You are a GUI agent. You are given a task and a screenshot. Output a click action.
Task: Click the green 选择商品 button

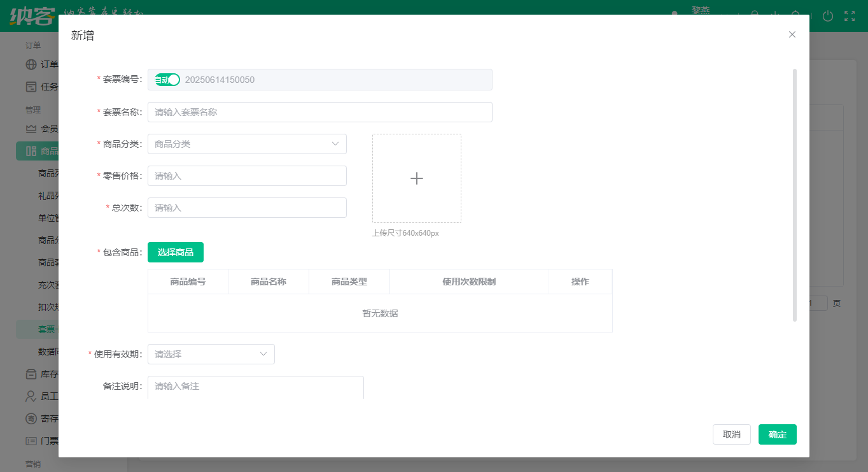[x=176, y=252]
